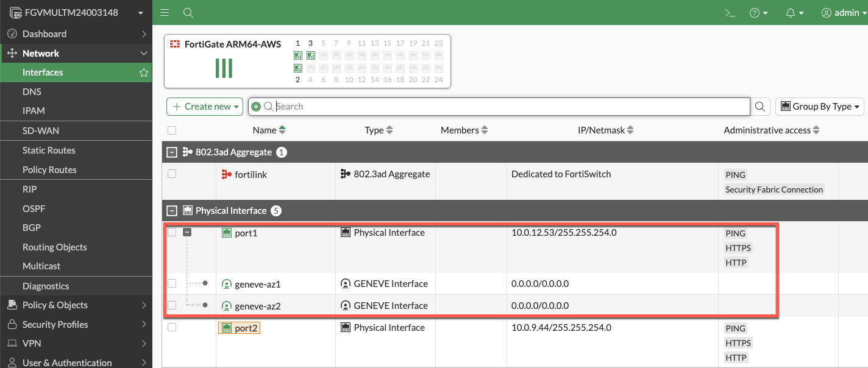Click the green plus filter icon in search
Viewport: 868px width, 368px height.
tap(256, 107)
